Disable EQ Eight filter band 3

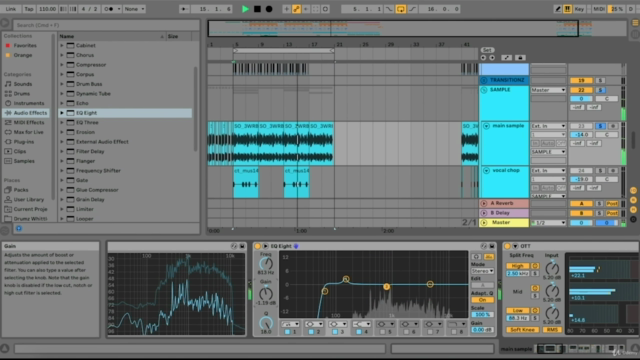(335, 332)
